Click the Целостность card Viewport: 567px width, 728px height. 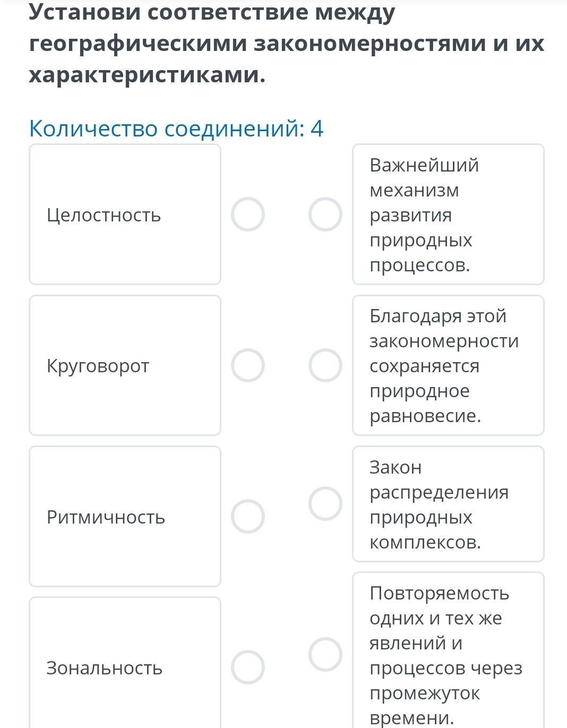(x=125, y=215)
